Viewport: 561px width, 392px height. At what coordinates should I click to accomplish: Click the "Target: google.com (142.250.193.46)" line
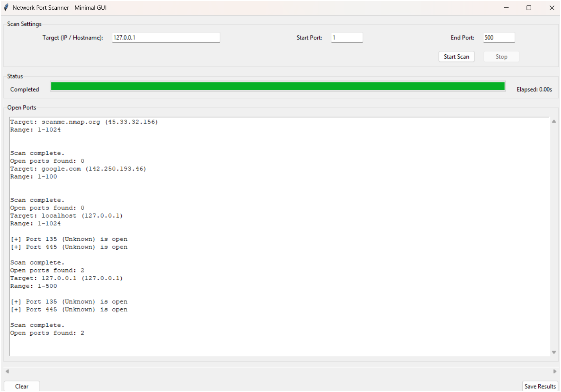click(78, 169)
